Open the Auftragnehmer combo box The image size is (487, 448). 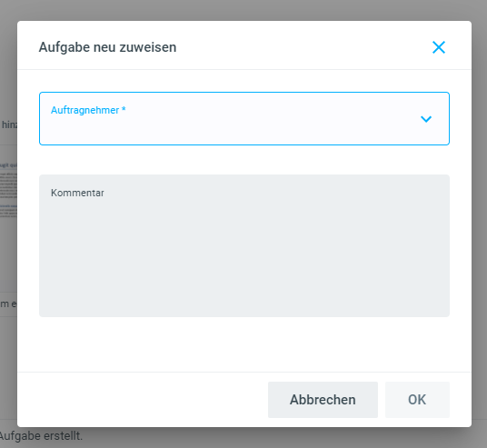tap(244, 118)
